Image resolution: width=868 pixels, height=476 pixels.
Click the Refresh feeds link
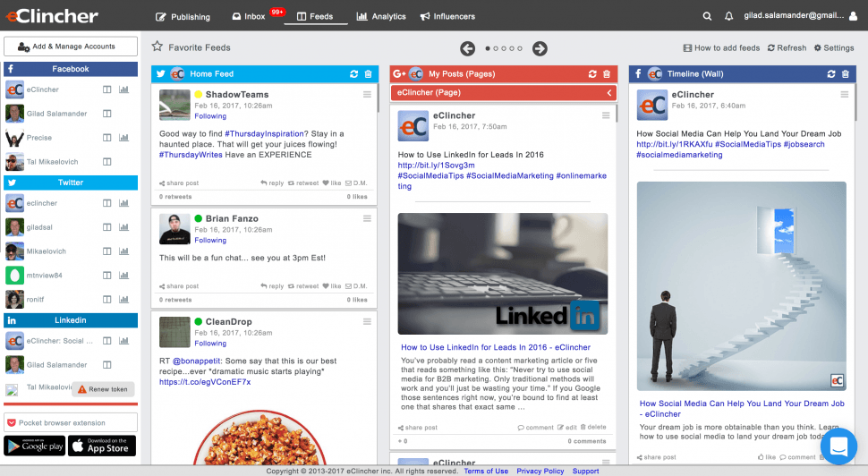(787, 48)
